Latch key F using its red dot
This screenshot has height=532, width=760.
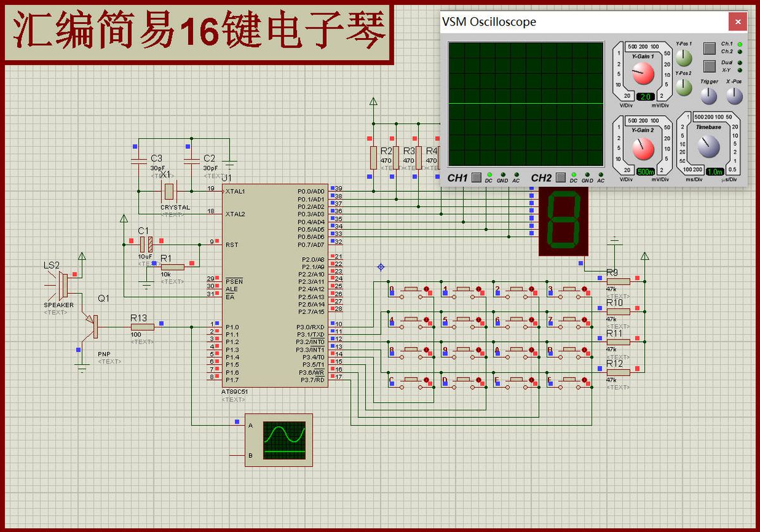pos(585,381)
